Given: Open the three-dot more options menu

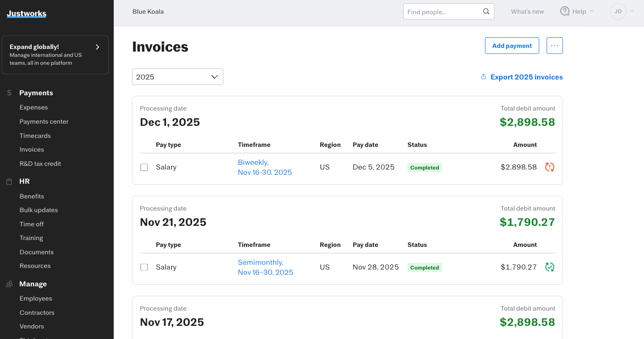Looking at the screenshot, I should tap(554, 46).
